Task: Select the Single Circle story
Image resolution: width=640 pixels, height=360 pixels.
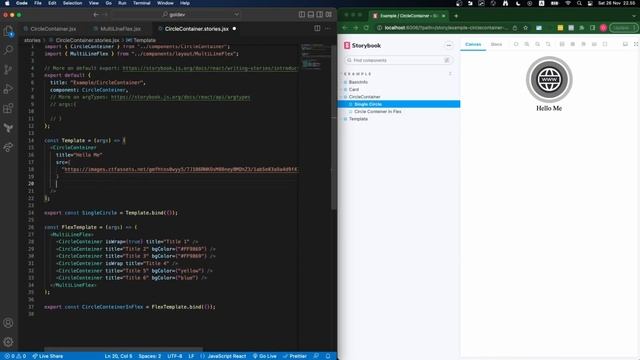Action: click(399, 104)
